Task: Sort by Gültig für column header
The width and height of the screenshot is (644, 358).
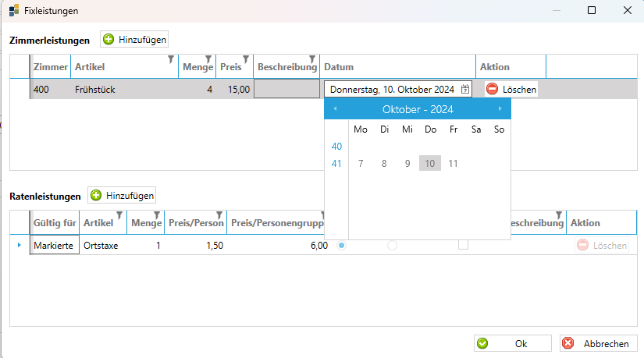Action: pos(55,222)
